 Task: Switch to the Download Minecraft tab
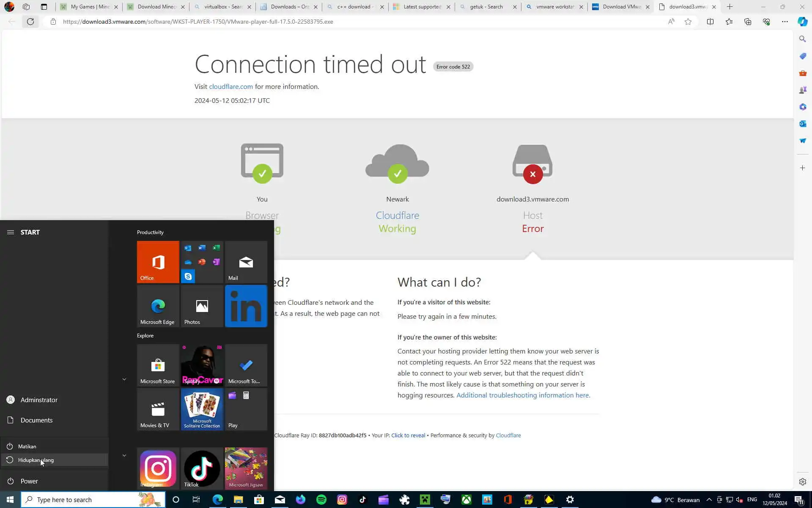pyautogui.click(x=156, y=7)
